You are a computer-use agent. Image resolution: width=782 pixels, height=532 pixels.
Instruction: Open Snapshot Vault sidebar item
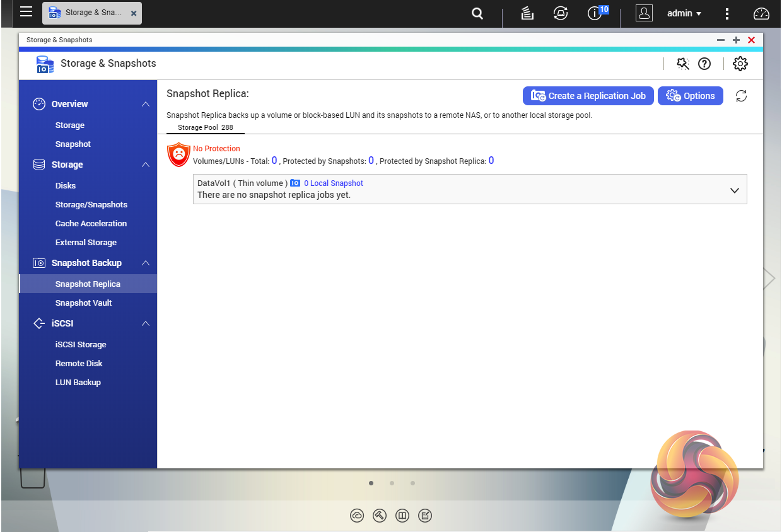[83, 303]
